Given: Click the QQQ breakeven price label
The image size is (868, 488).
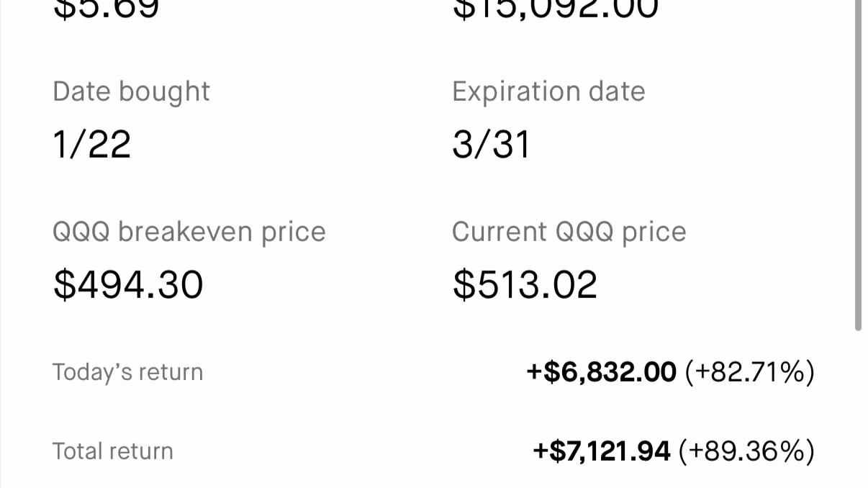Looking at the screenshot, I should click(189, 232).
